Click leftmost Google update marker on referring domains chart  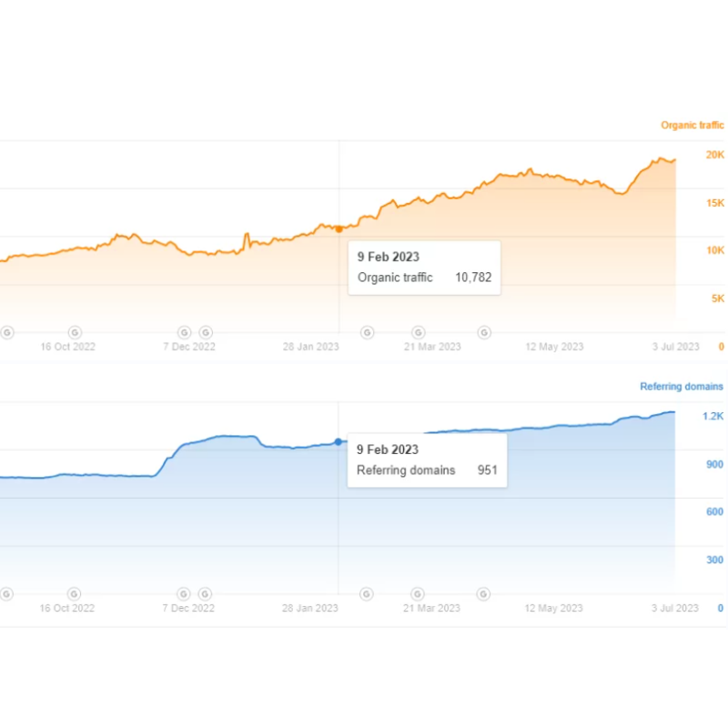click(x=6, y=594)
